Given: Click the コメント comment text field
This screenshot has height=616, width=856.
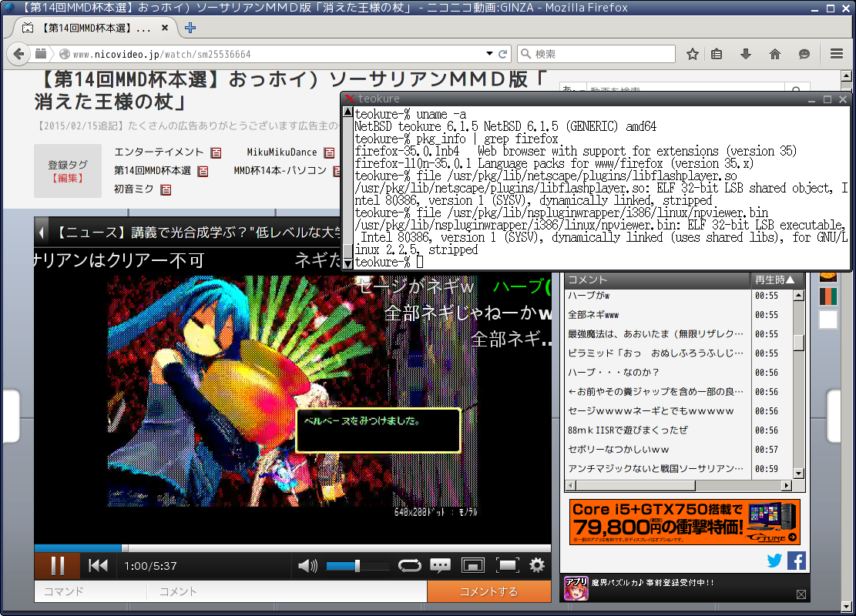Looking at the screenshot, I should pos(287,591).
